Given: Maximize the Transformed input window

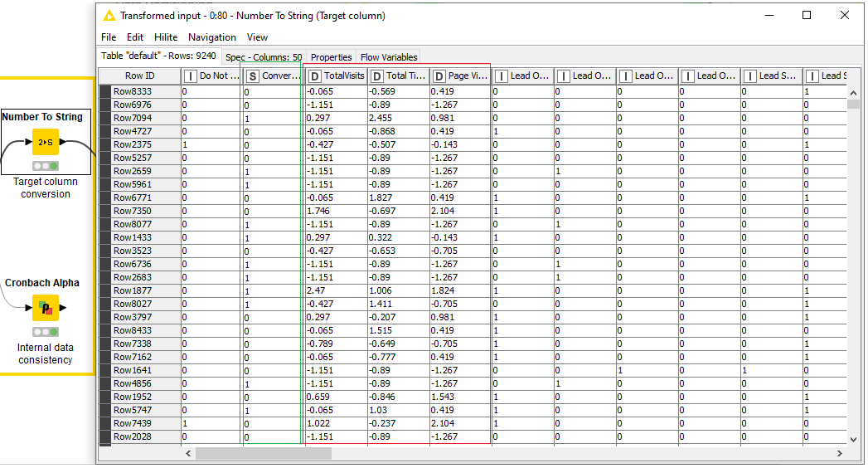Looking at the screenshot, I should point(807,15).
